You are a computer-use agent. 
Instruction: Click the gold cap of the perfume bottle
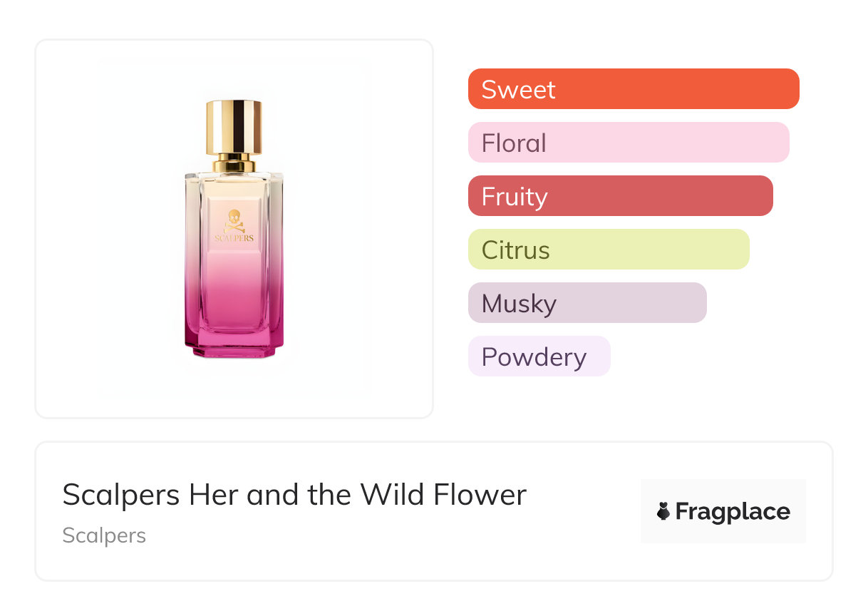(x=234, y=127)
